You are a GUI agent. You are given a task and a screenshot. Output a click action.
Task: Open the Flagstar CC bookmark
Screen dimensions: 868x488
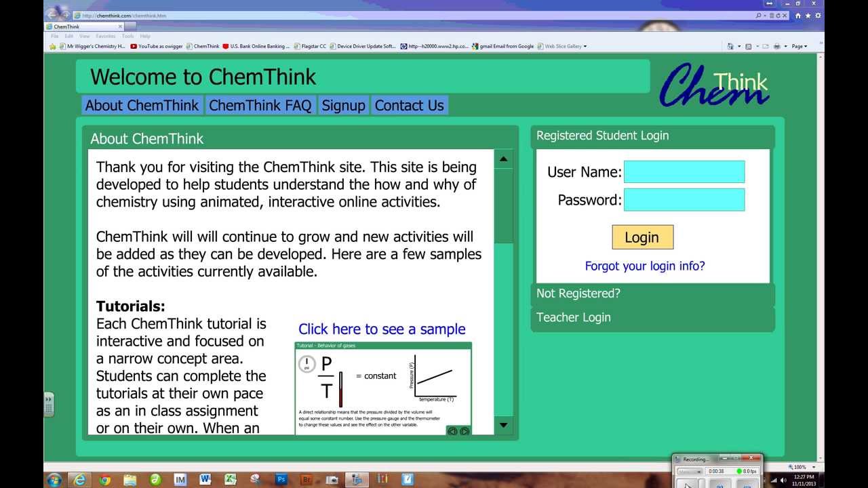(309, 46)
